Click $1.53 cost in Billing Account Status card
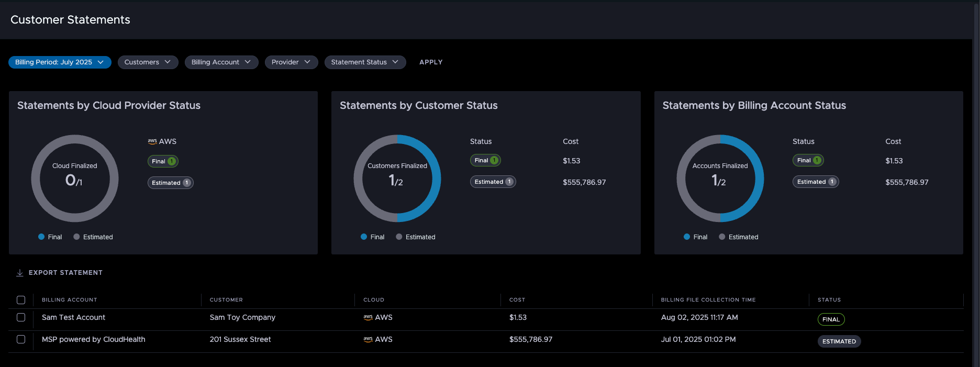980x367 pixels. point(894,161)
